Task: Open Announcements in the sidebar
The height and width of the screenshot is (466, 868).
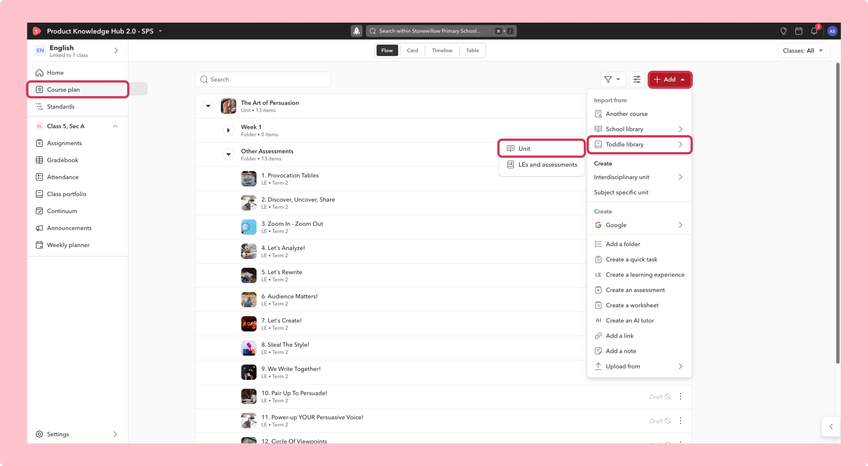Action: [x=78, y=228]
